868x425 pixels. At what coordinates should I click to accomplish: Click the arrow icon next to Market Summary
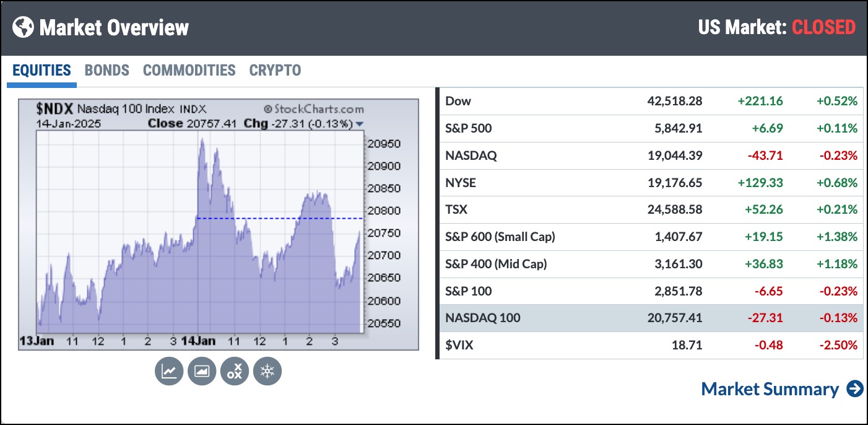click(855, 389)
